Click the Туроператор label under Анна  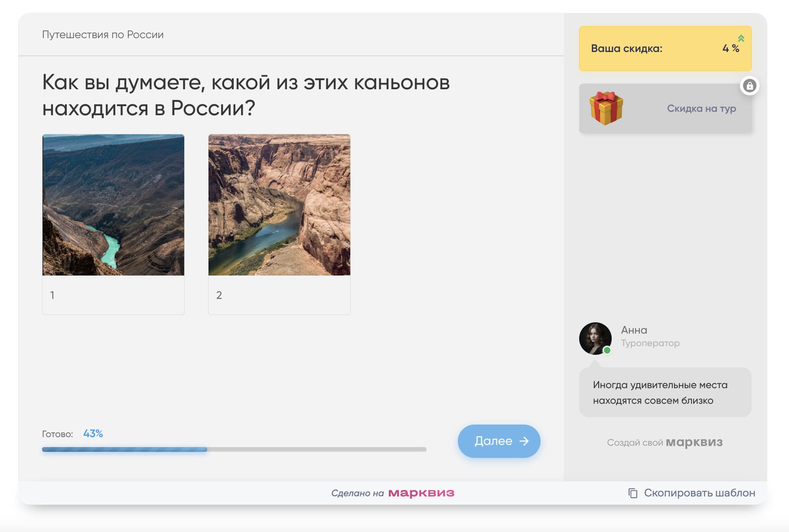[650, 343]
